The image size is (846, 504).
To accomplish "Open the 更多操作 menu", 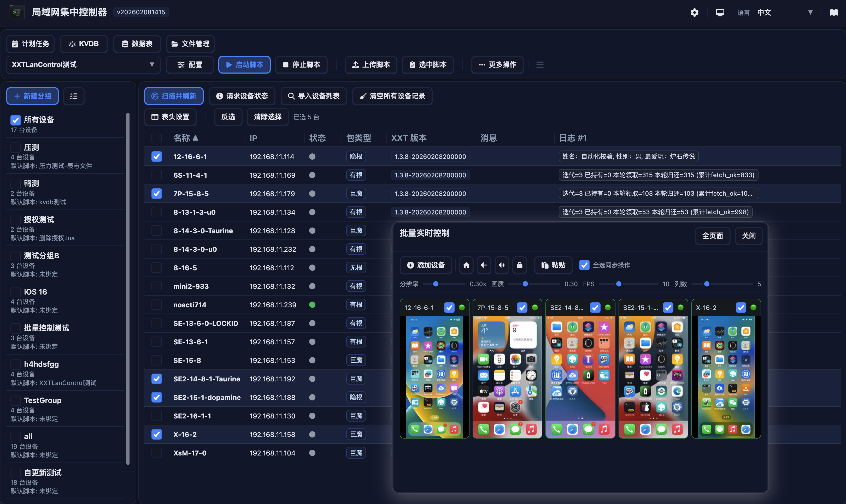I will [x=497, y=64].
